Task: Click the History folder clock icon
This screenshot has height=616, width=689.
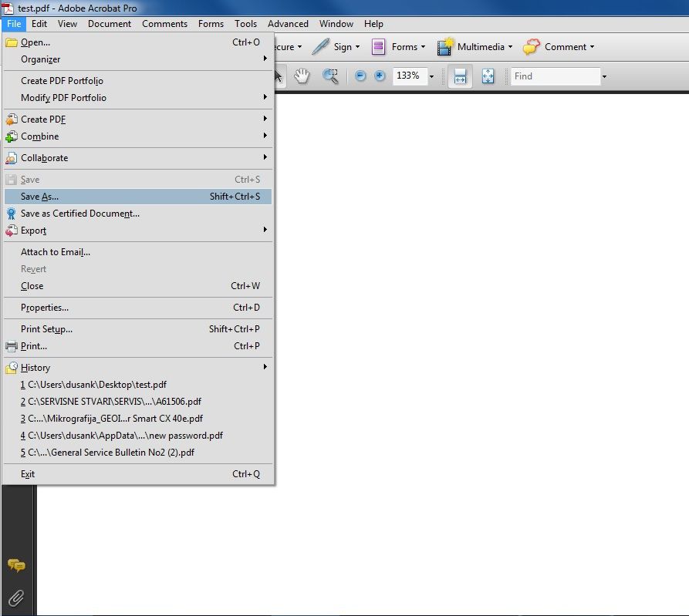Action: [x=12, y=368]
